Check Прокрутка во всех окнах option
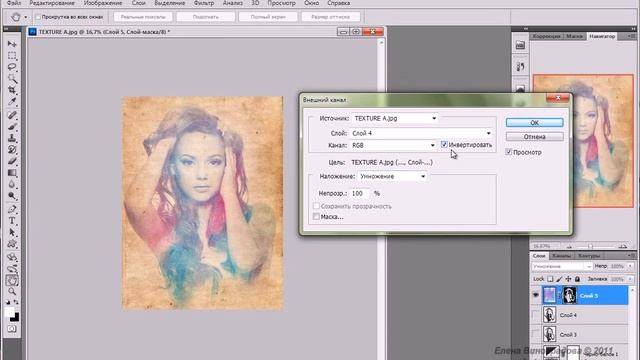The image size is (640, 360). pyautogui.click(x=38, y=17)
